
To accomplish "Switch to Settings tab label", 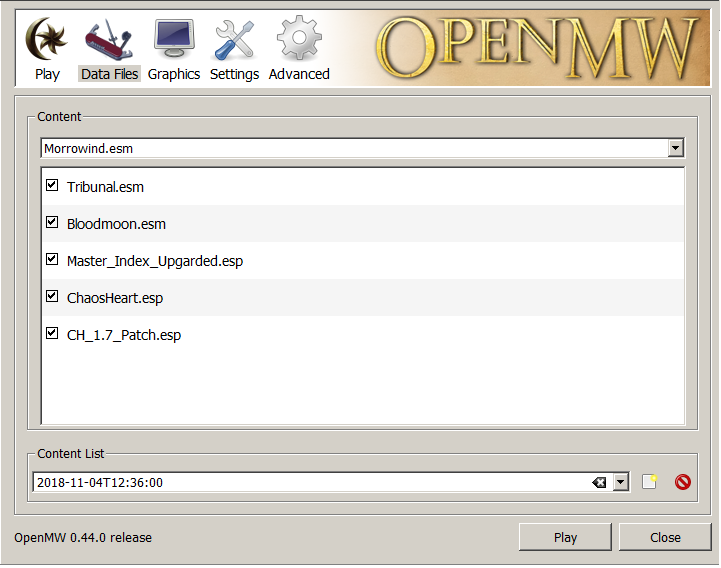I will tap(235, 74).
